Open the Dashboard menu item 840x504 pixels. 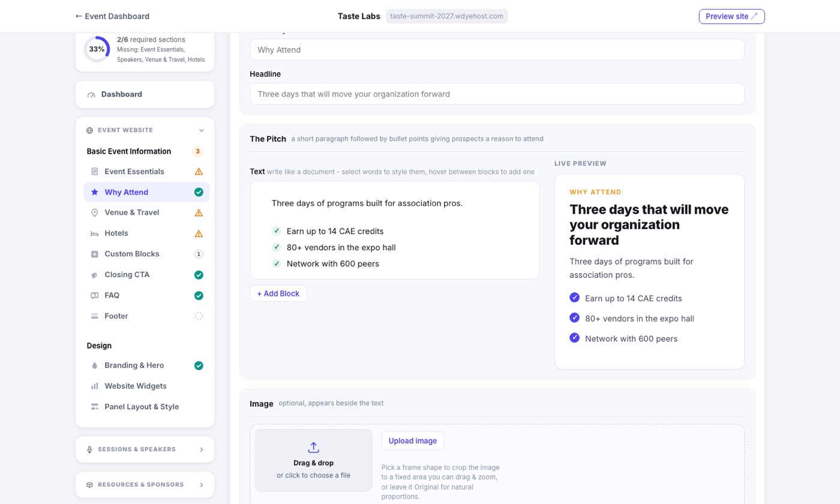145,94
